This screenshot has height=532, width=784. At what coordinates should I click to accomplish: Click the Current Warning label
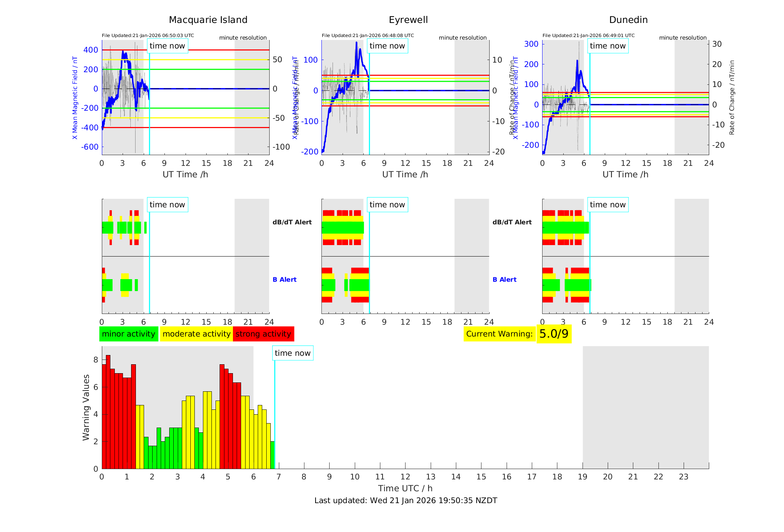click(499, 334)
